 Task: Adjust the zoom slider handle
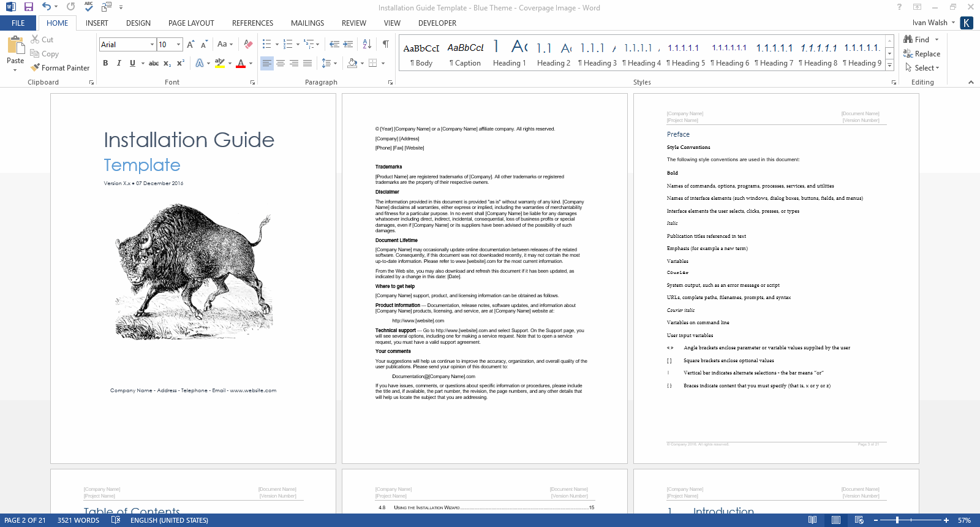coord(897,520)
